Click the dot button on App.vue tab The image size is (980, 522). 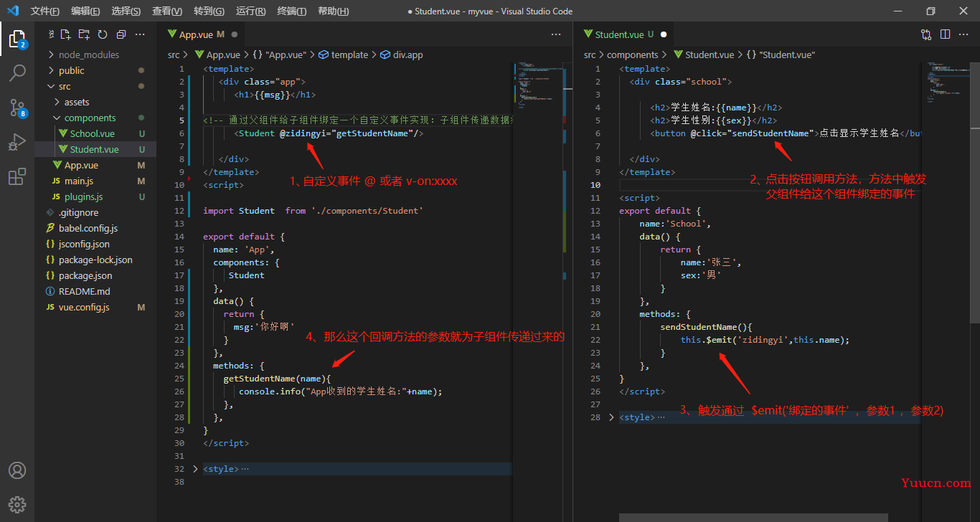pyautogui.click(x=235, y=34)
